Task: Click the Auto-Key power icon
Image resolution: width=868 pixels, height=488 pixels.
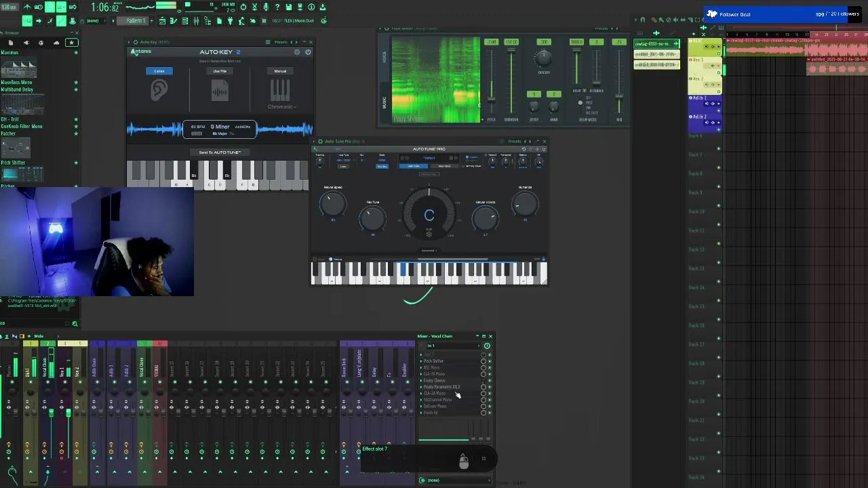Action: [308, 52]
